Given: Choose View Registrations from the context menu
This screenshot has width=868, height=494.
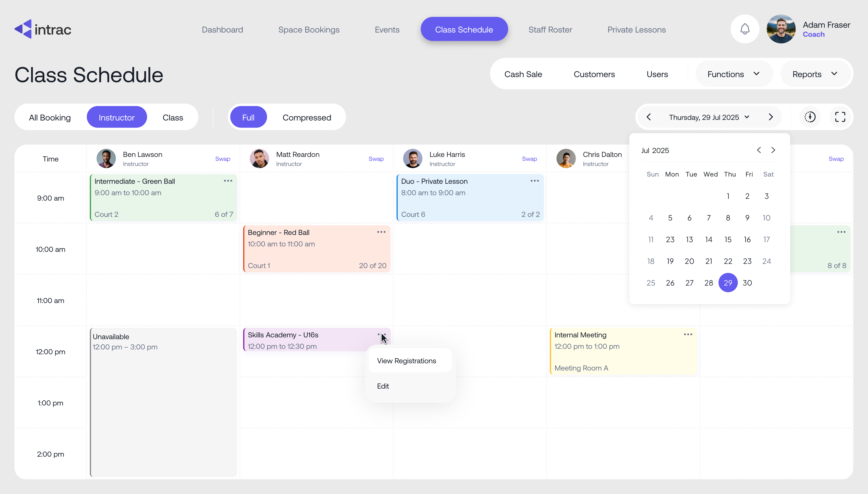Looking at the screenshot, I should (407, 361).
